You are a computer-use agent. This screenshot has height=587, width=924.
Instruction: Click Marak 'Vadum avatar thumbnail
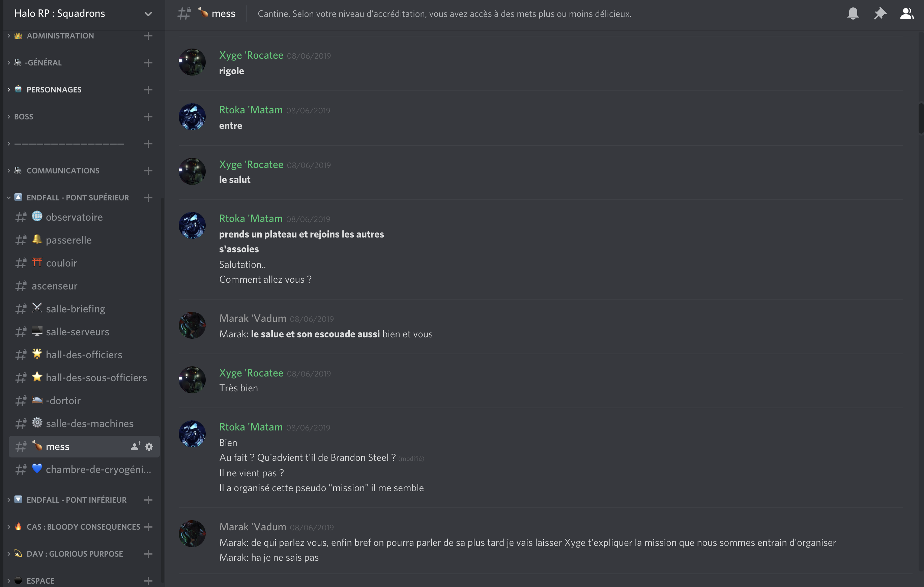(192, 325)
